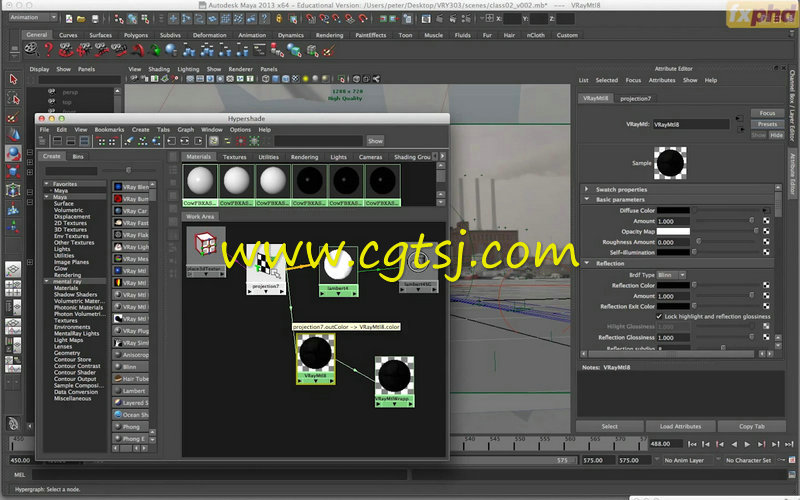
Task: Click the input connections icon in Hypershade
Action: tap(171, 141)
